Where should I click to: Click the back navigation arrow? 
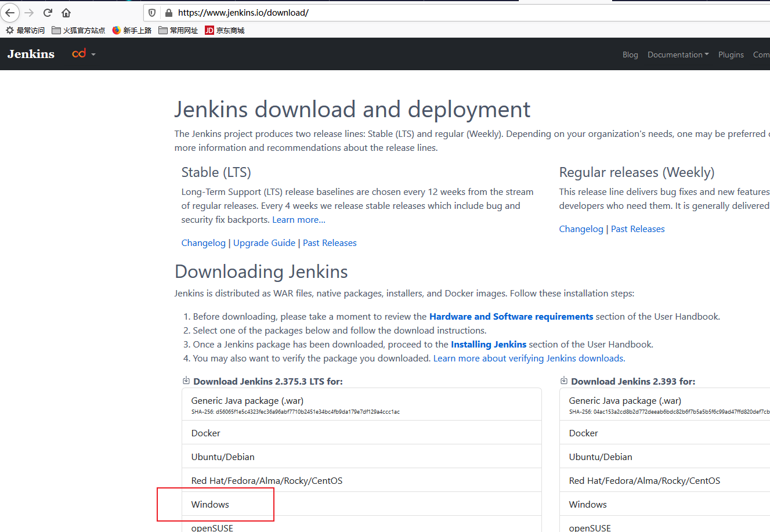tap(10, 13)
